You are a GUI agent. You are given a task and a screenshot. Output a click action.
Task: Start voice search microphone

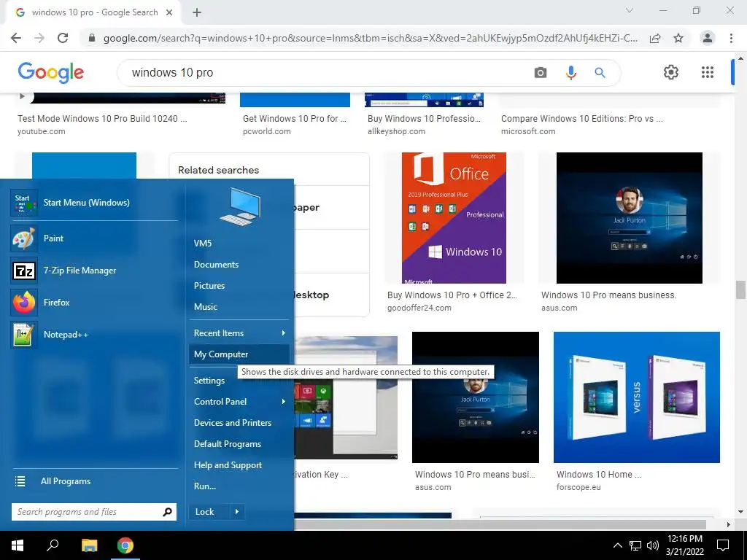570,73
